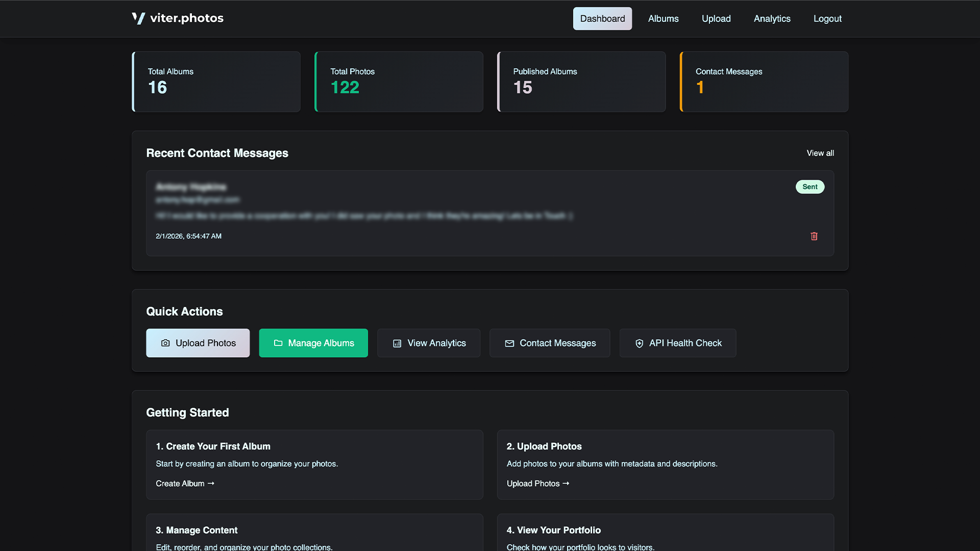
Task: Open the Contact Messages quick action
Action: (550, 343)
